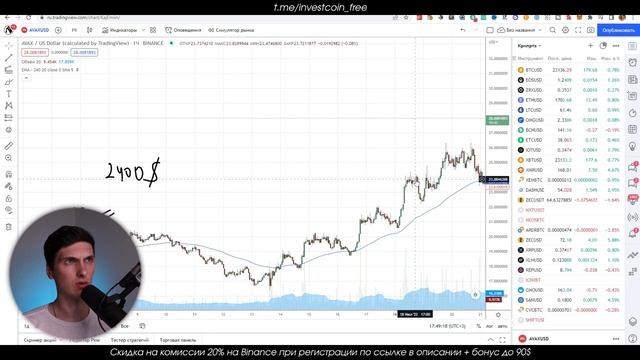Viewport: 640px width, 360px height.
Task: Open the help question mark icon
Action: pos(632,338)
